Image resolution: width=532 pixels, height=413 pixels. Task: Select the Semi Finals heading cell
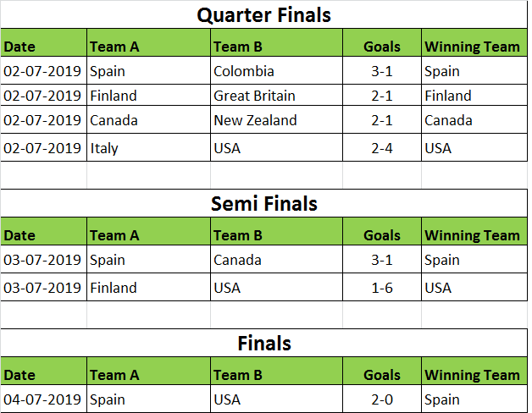click(263, 204)
